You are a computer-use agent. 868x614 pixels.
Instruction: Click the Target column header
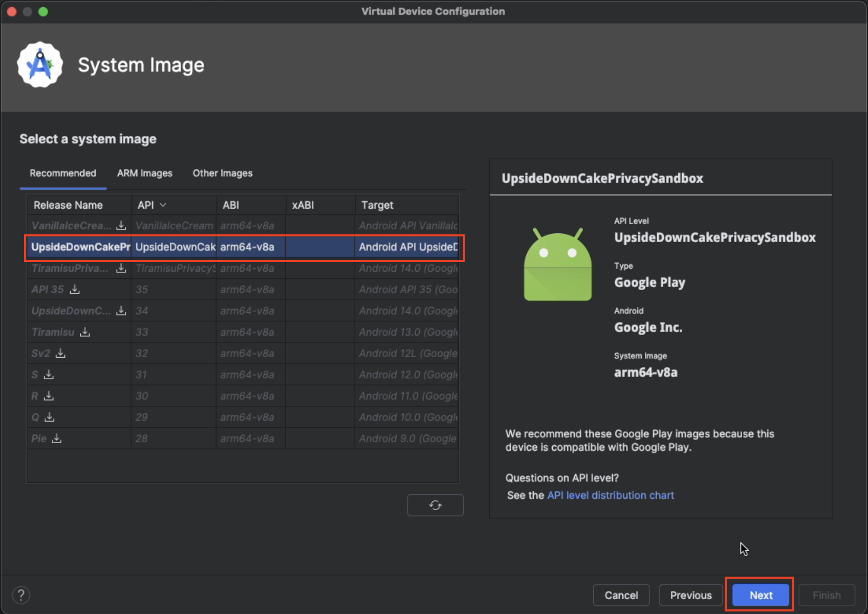pos(407,205)
